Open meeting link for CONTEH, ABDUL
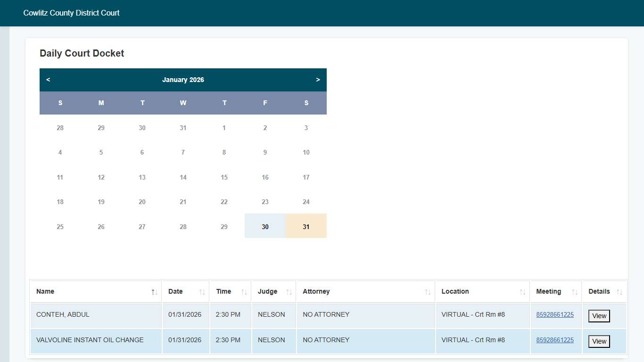 click(x=554, y=314)
